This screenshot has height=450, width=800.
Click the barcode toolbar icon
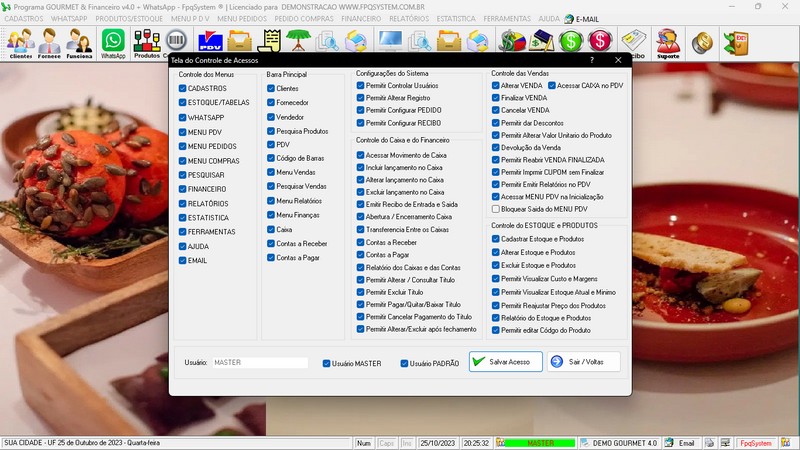pyautogui.click(x=177, y=40)
